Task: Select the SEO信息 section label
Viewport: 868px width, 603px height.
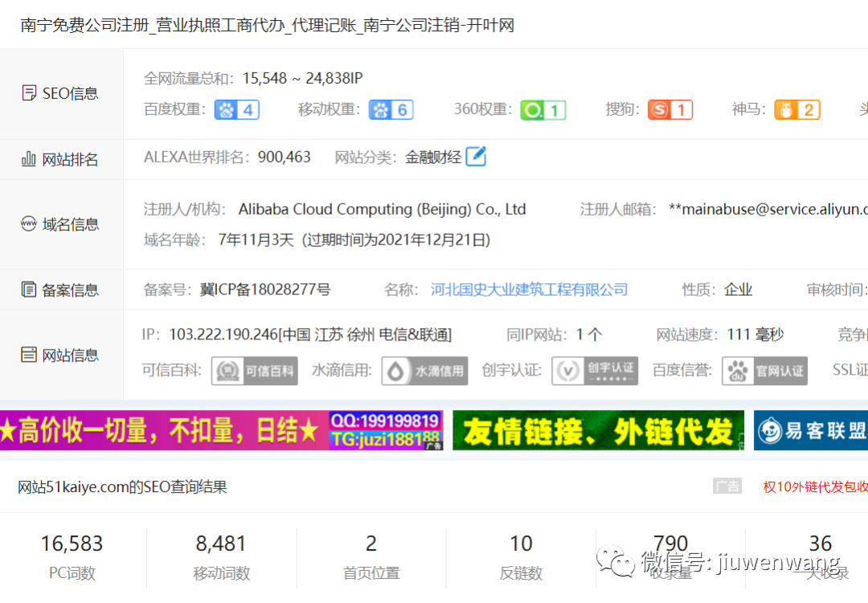Action: tap(70, 93)
